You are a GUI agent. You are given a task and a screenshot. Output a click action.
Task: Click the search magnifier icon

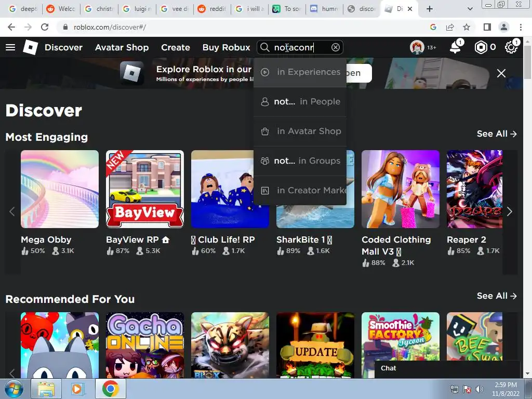click(x=264, y=47)
